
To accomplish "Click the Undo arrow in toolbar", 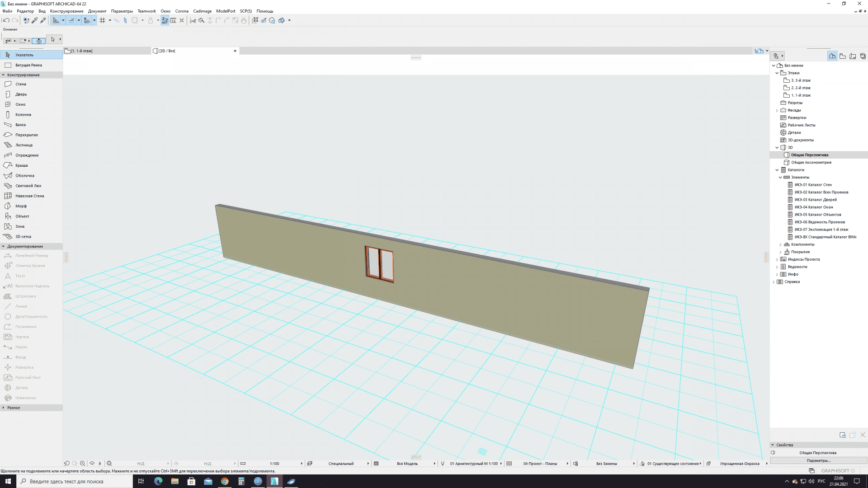I will (6, 20).
